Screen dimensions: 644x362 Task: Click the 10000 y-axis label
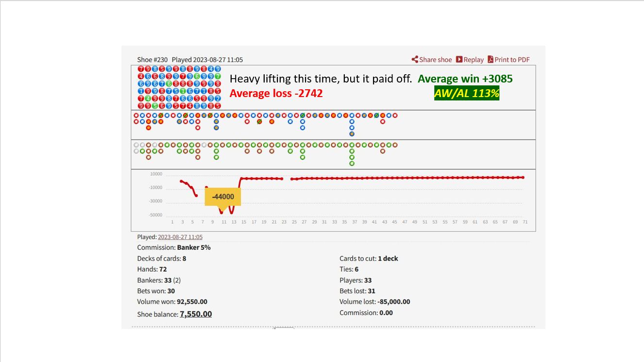[156, 174]
